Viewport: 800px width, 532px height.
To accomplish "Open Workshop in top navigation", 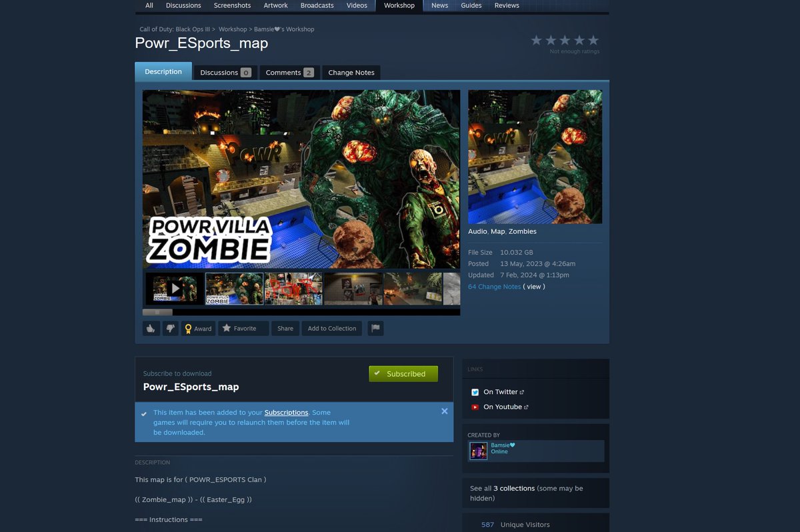I will point(399,5).
